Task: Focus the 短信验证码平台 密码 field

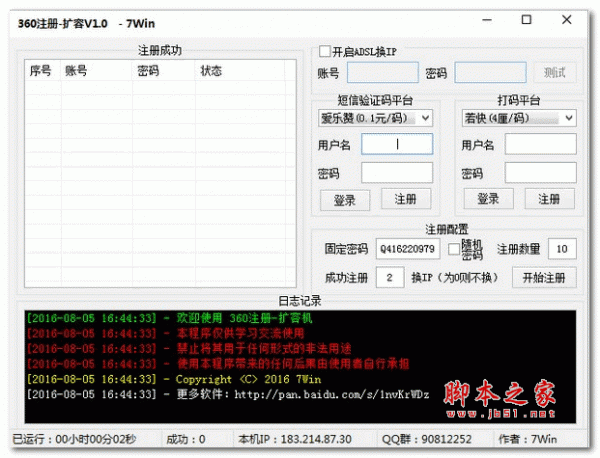Action: pyautogui.click(x=397, y=173)
